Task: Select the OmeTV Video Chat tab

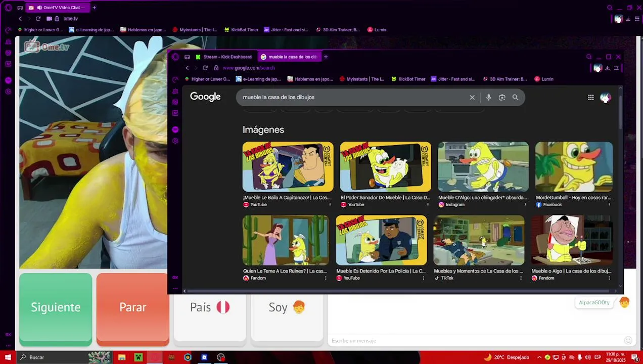Action: point(58,8)
